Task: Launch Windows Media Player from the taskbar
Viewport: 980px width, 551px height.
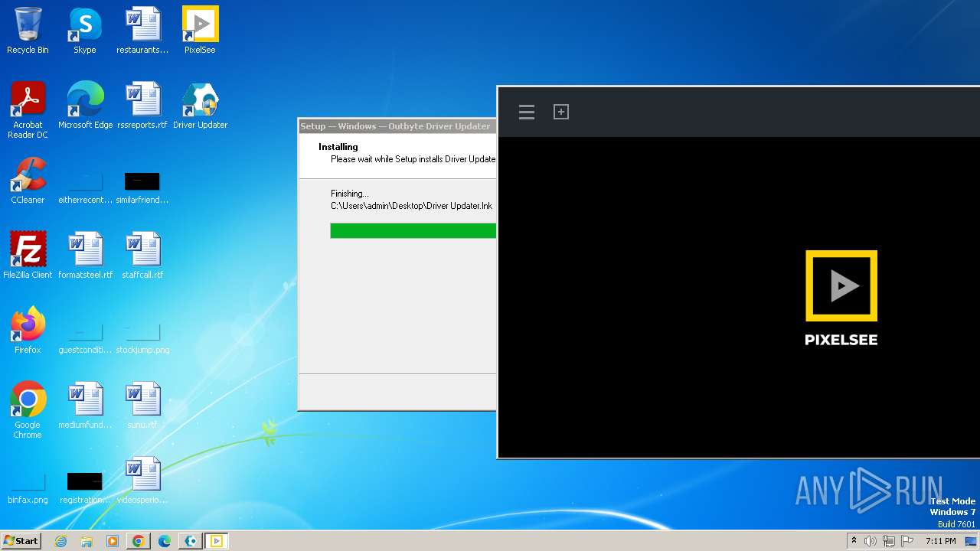Action: pyautogui.click(x=113, y=541)
